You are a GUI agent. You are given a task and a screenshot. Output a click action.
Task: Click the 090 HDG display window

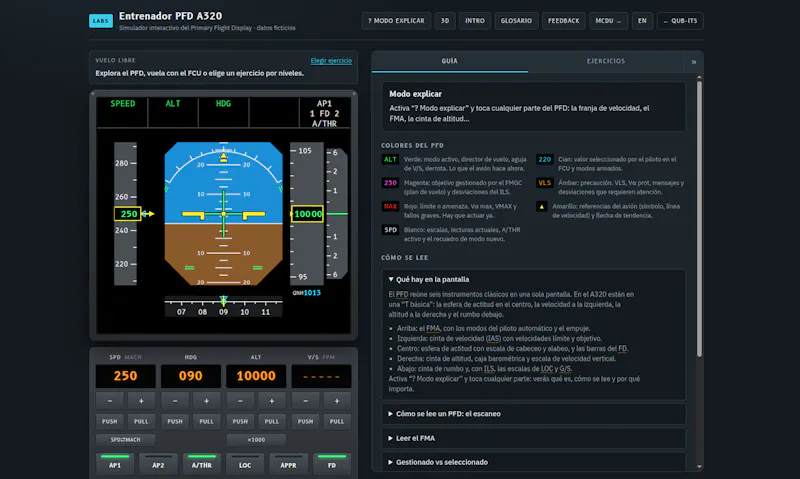191,376
